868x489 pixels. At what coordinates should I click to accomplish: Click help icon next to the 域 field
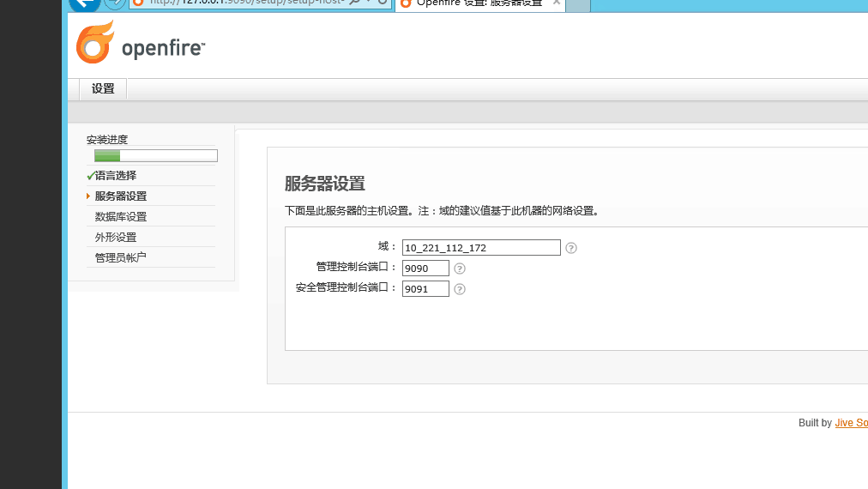click(x=571, y=248)
